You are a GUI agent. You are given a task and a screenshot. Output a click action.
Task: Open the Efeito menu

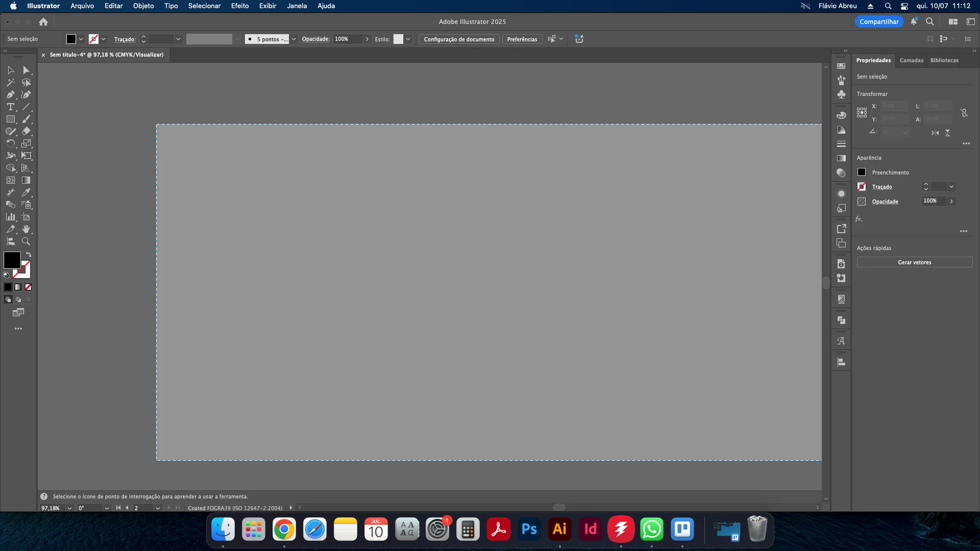[x=239, y=6]
